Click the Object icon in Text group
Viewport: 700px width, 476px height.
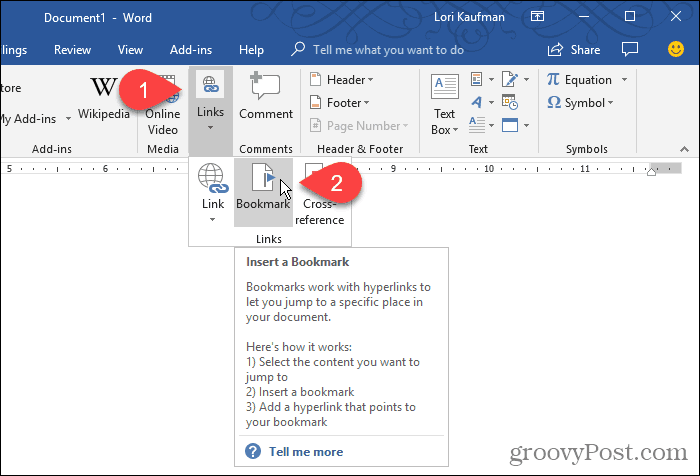[x=510, y=125]
